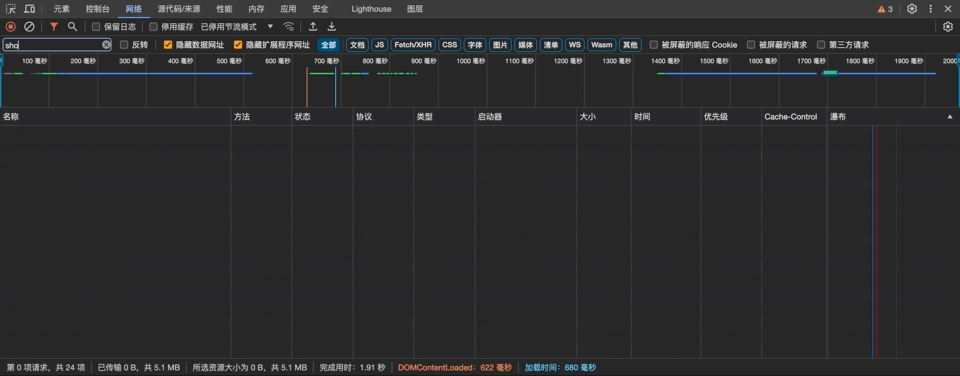
Task: Filter by 清单 type
Action: point(550,45)
